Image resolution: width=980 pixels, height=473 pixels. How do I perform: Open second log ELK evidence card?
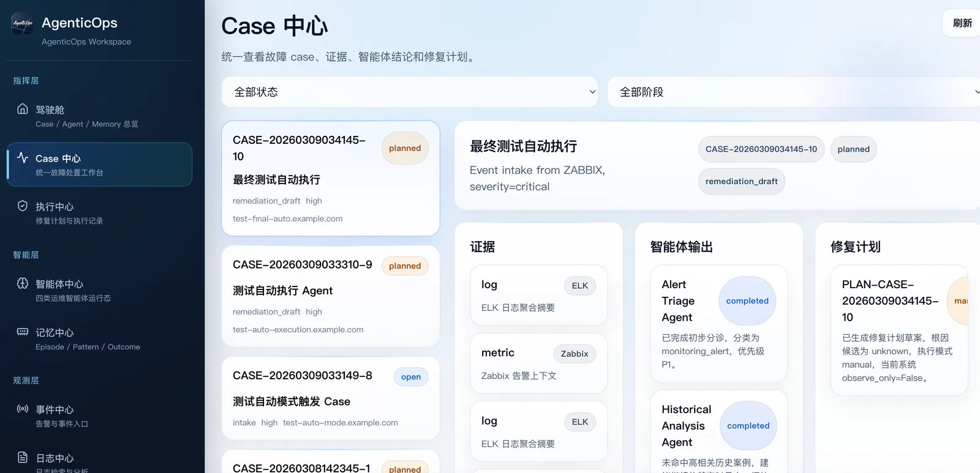pos(538,431)
